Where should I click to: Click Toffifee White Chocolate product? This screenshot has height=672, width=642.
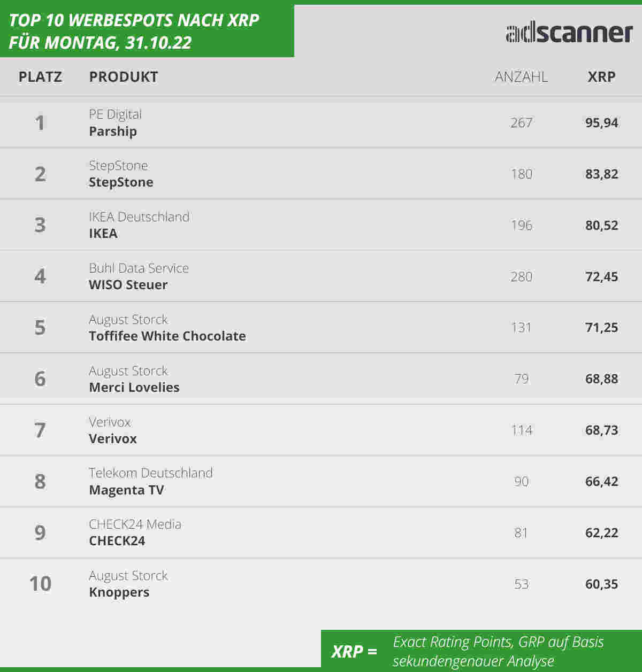coord(167,336)
